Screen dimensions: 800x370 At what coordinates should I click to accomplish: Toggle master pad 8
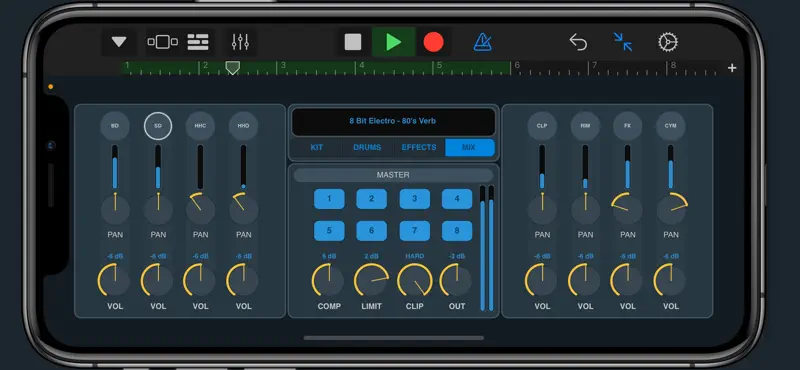pos(457,231)
